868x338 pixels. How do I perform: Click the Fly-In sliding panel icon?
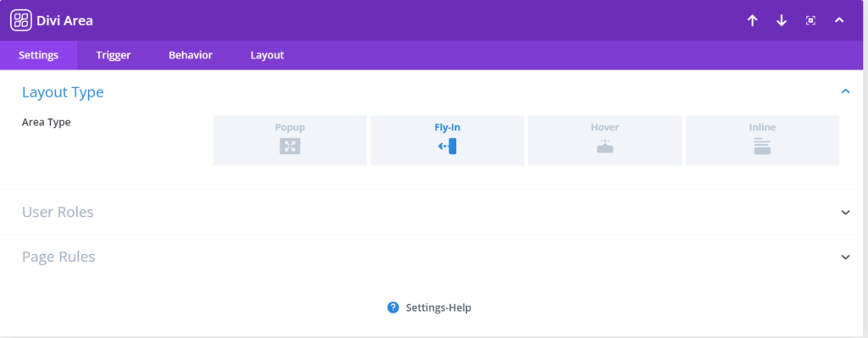click(x=448, y=146)
